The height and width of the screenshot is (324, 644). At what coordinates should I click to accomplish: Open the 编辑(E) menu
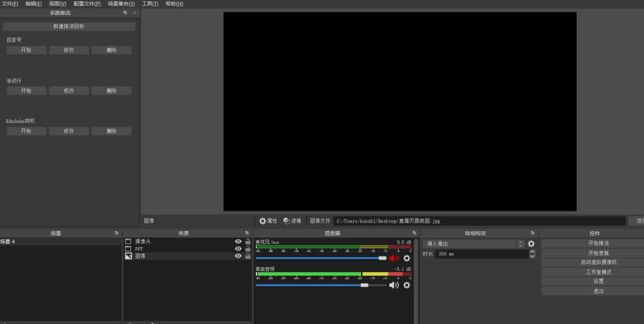pos(33,4)
